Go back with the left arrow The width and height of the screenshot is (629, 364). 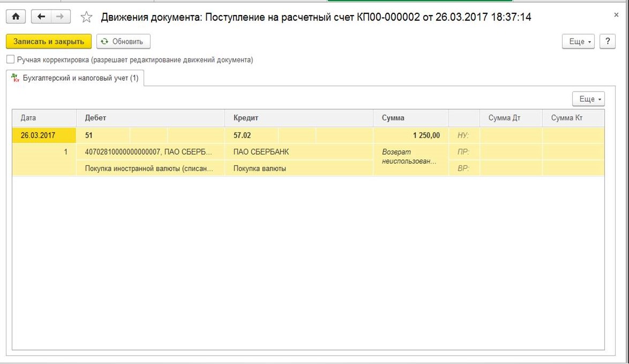point(41,17)
